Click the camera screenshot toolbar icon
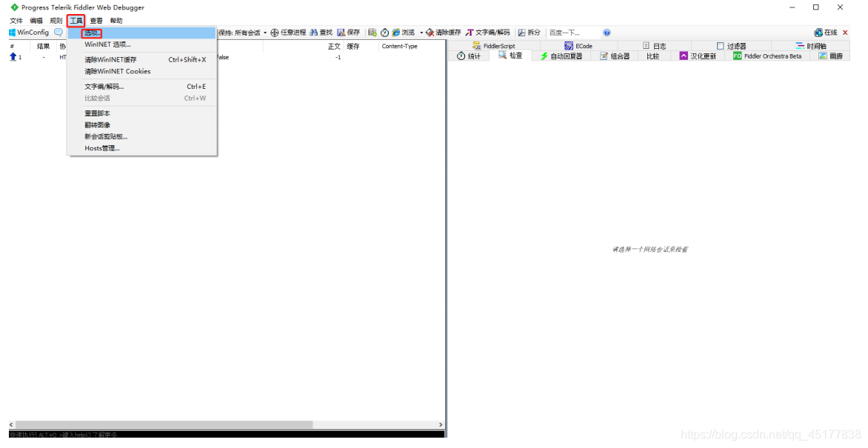Viewport: 868px width, 448px height. [x=372, y=33]
